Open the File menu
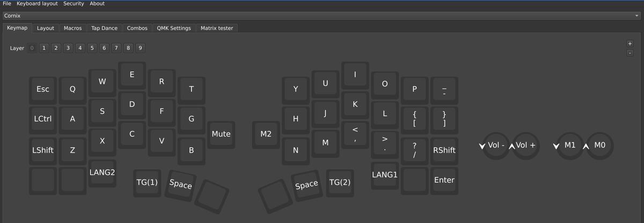Viewport: 644px width, 223px height. click(7, 4)
